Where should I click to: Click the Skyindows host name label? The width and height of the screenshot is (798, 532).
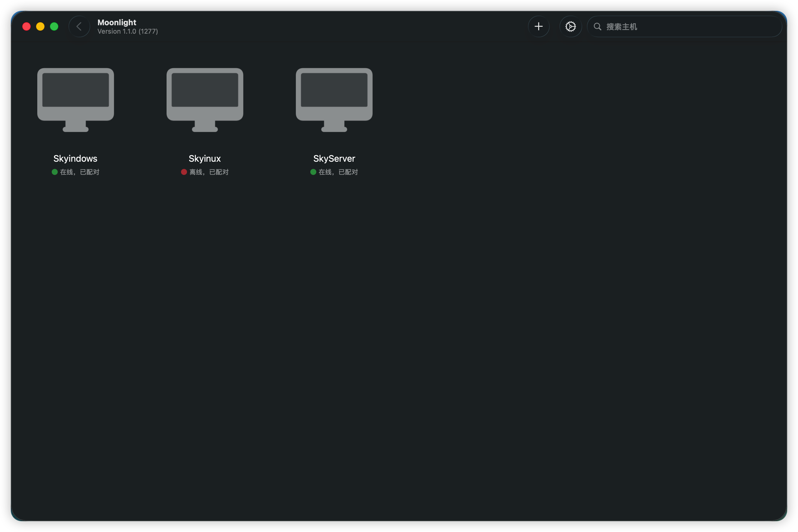(75, 158)
